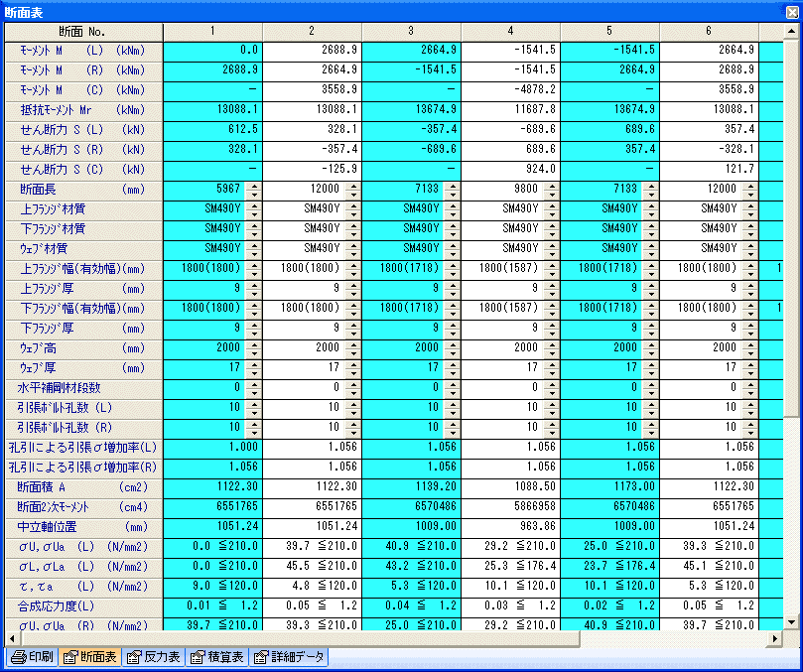803x672 pixels.
Task: Click the section 1 column header
Action: (213, 32)
